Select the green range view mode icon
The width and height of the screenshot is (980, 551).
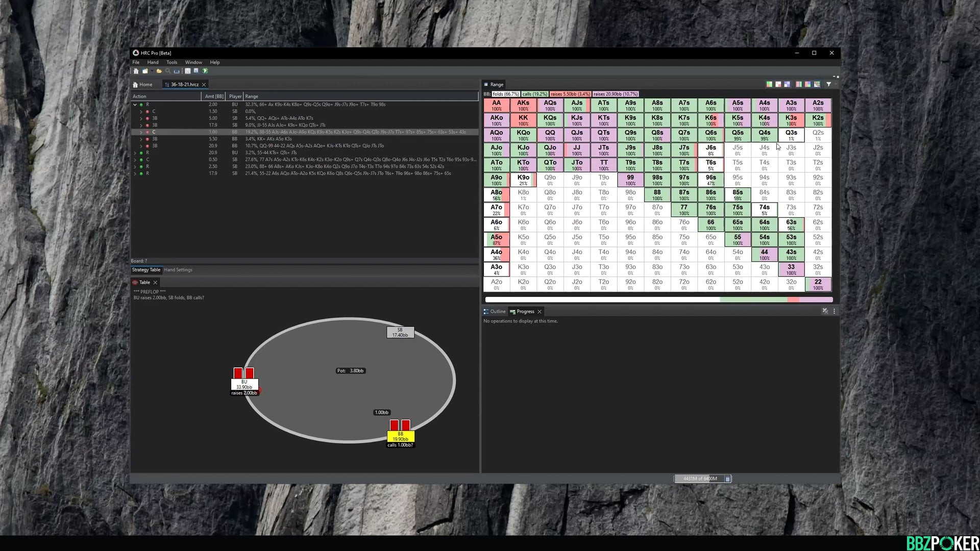769,84
